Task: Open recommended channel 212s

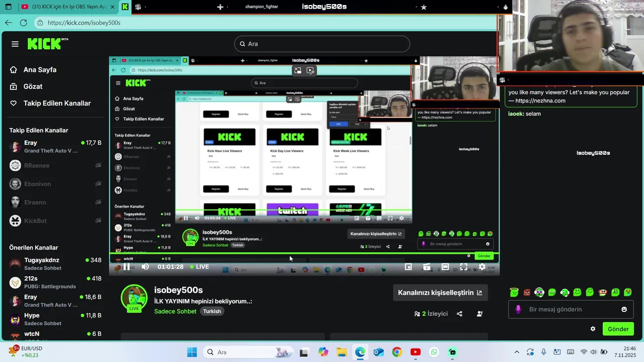Action: tap(55, 282)
